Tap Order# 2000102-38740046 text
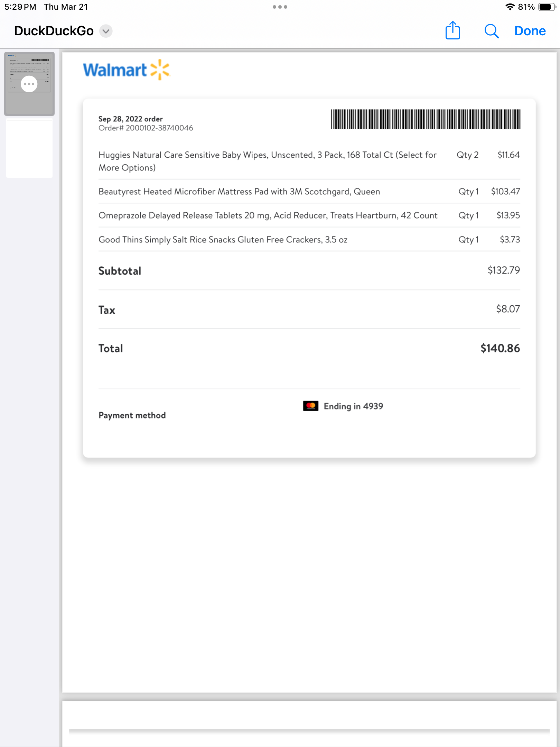 146,128
